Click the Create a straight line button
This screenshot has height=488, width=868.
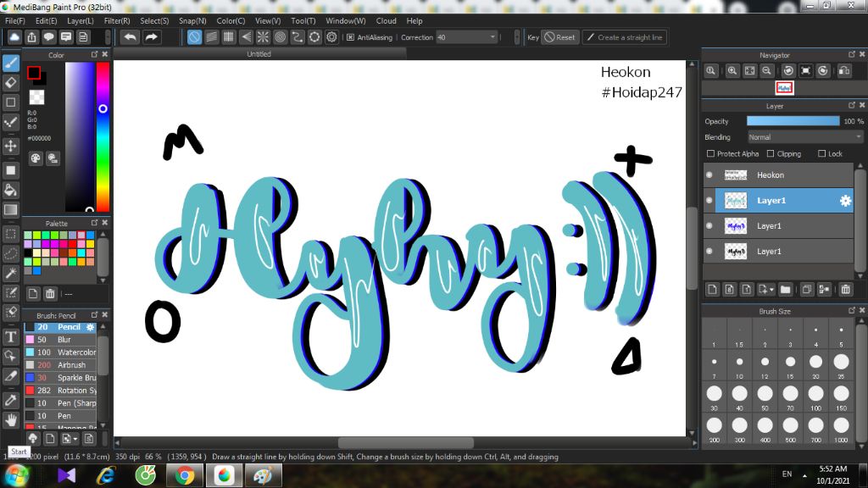click(625, 36)
